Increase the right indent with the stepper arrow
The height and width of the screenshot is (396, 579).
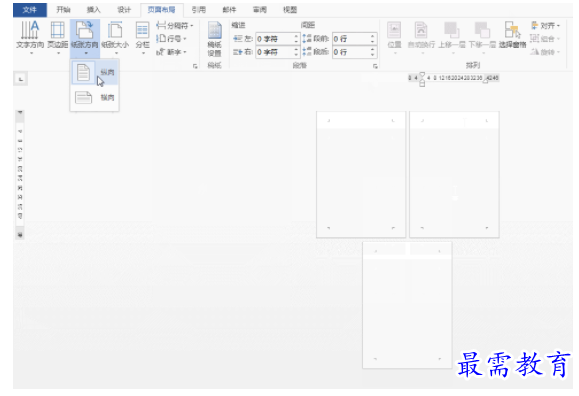point(296,50)
